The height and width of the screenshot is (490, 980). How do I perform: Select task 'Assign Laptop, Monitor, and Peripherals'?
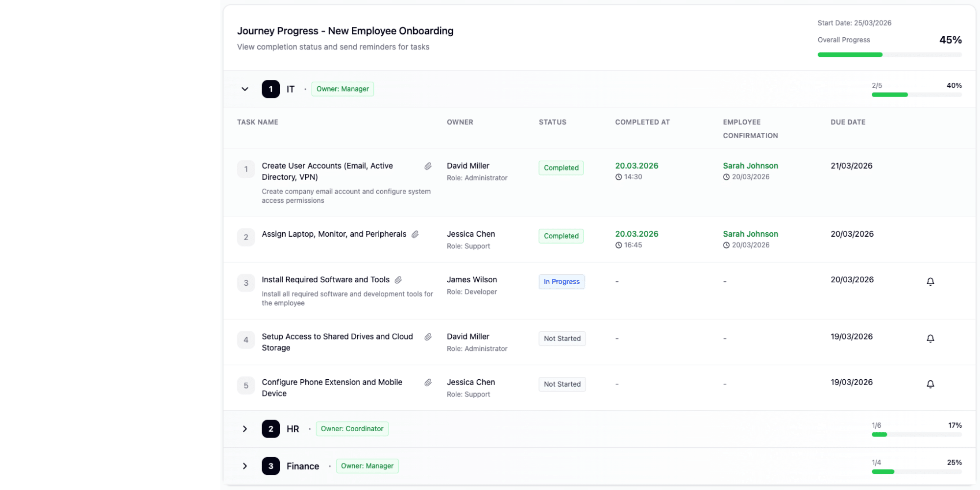pos(334,234)
